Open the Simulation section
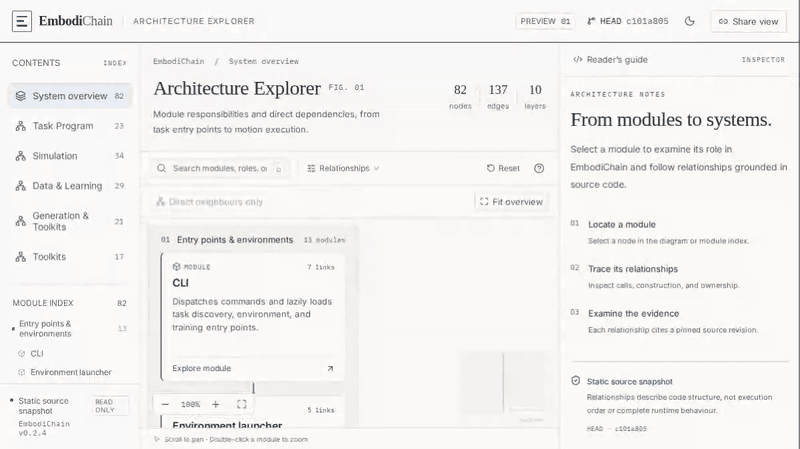Image resolution: width=800 pixels, height=449 pixels. 70,156
